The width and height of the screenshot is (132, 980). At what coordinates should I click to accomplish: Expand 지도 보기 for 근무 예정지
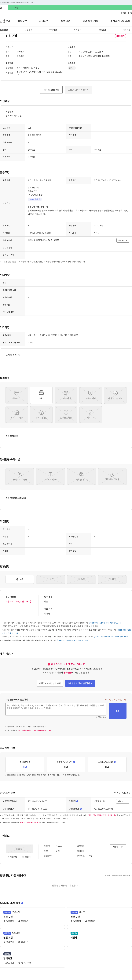[x=123, y=240]
